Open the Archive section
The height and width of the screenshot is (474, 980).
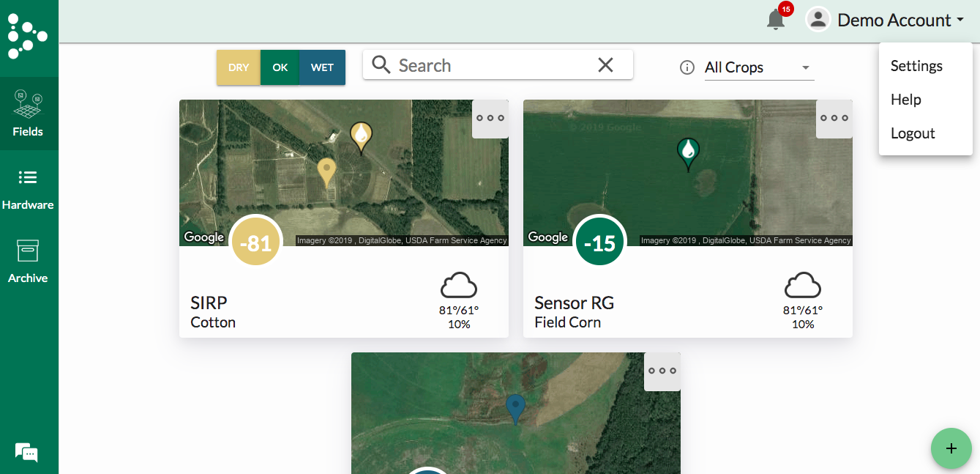(29, 261)
